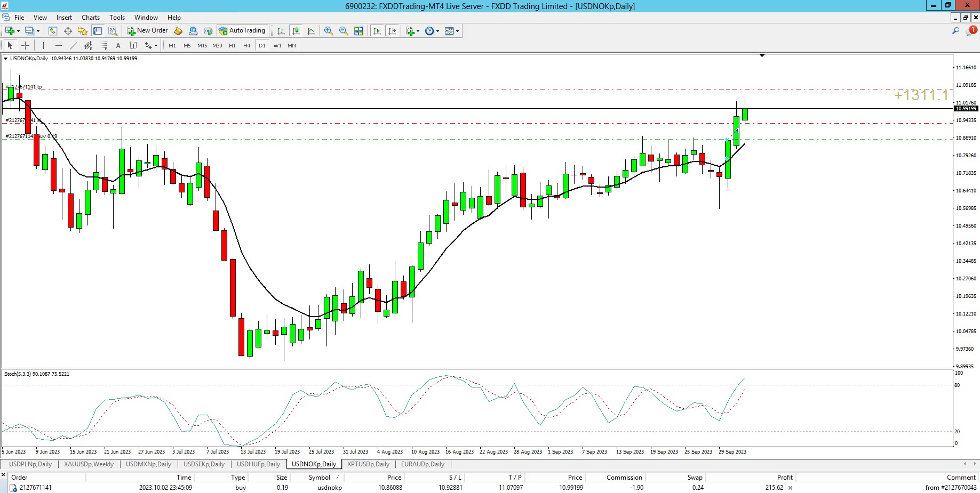Toggle the Data Window crosshair icon
The height and width of the screenshot is (493, 980).
point(68,31)
